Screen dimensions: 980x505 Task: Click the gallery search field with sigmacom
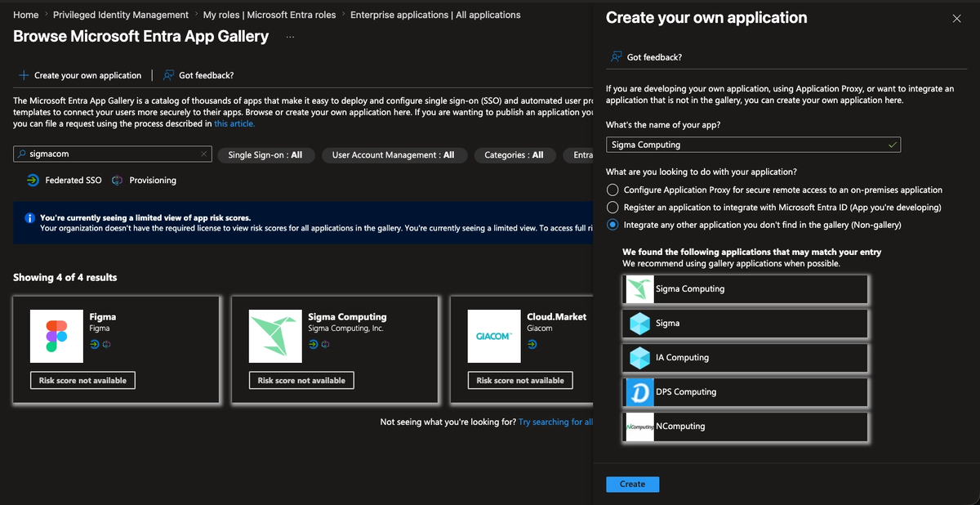[113, 154]
